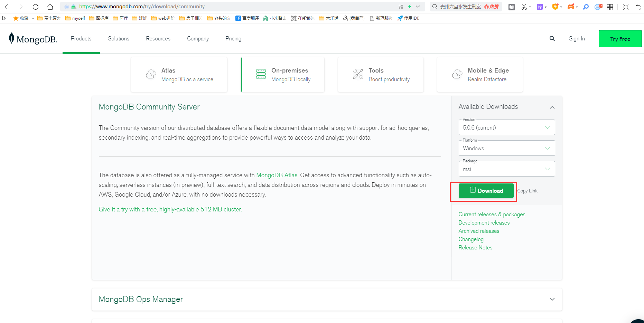The image size is (644, 323).
Task: Click the magnifier icon in browser search box
Action: tap(435, 7)
